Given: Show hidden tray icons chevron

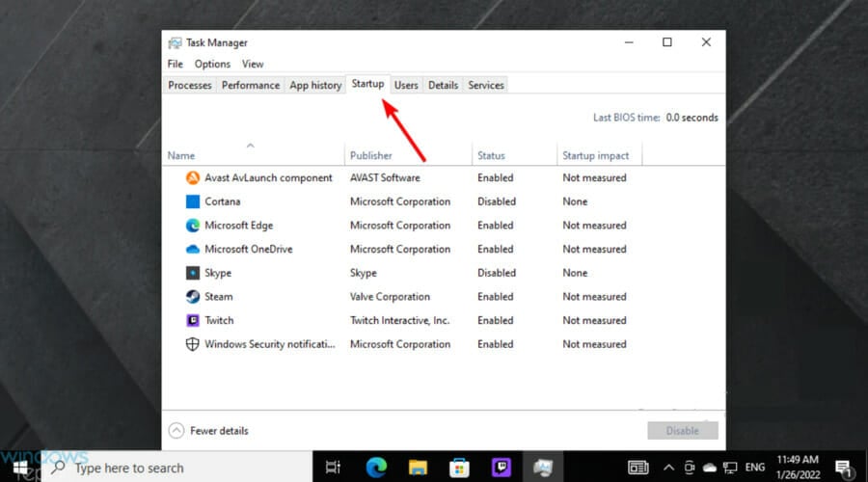Looking at the screenshot, I should coord(668,469).
